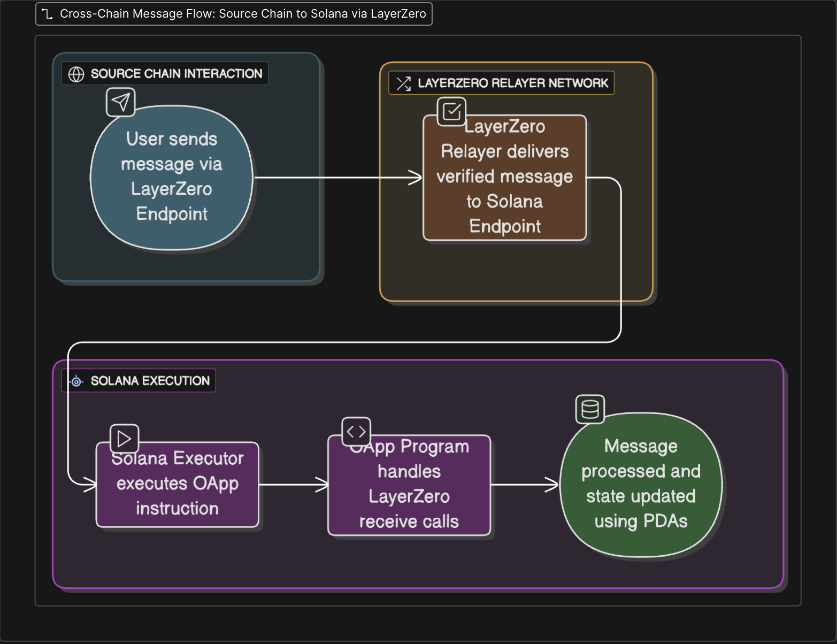This screenshot has height=644, width=837.
Task: Select the OApp Program handles LayerZero receive calls node
Action: tap(409, 485)
